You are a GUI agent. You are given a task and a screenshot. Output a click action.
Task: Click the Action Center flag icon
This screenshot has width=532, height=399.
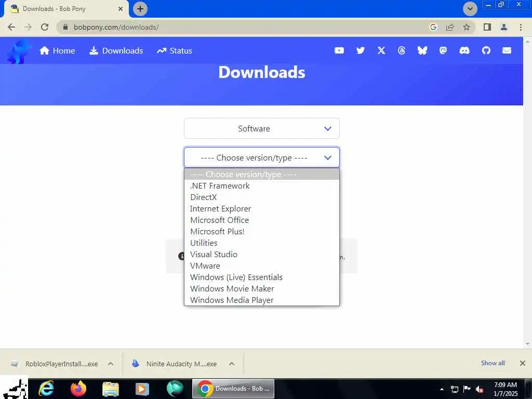point(467,389)
